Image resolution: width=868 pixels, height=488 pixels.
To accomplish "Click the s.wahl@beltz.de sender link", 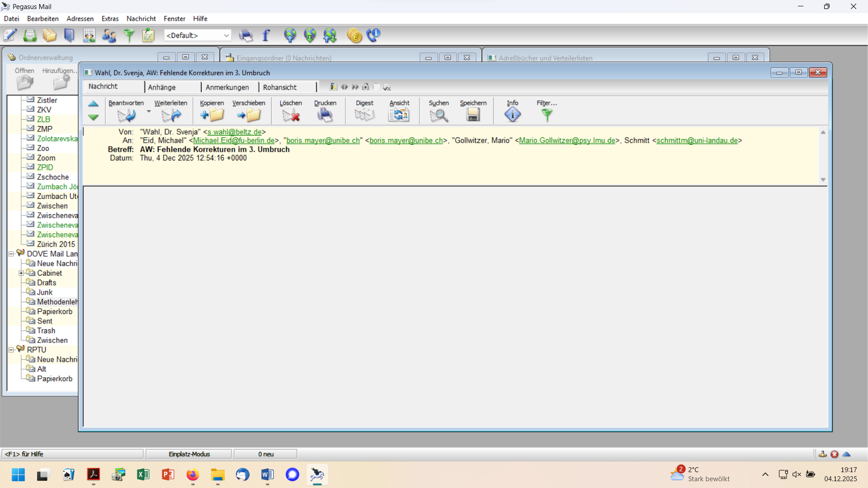I will click(234, 132).
